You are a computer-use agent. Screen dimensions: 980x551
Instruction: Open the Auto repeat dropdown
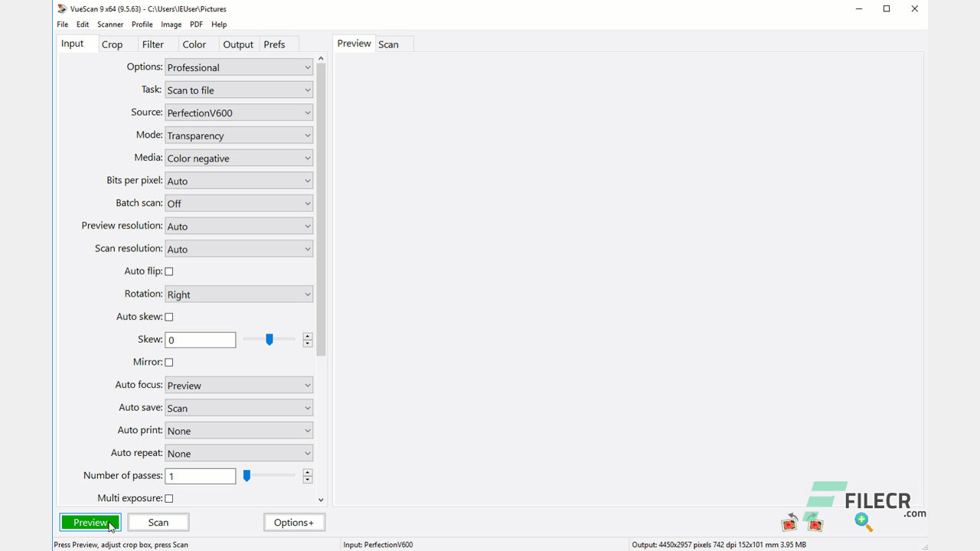[x=239, y=453]
